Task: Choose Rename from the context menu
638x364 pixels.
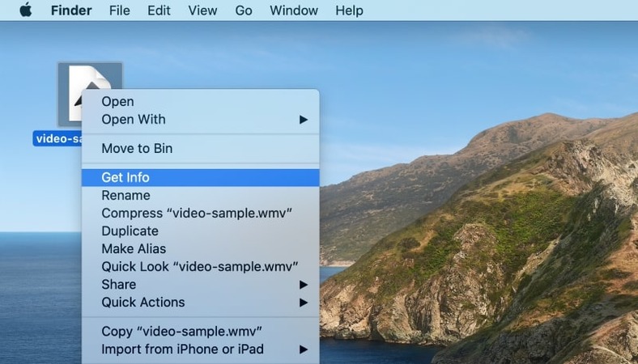Action: 200,195
